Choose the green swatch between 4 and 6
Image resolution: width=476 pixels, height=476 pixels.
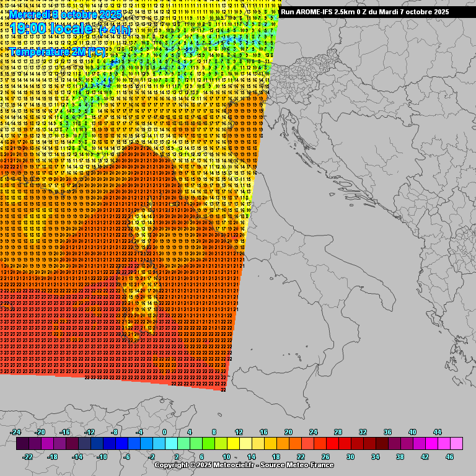coord(196,443)
